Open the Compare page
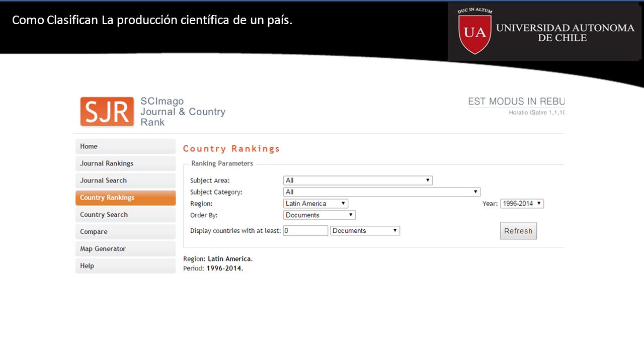Screen dimensions: 644x362 point(125,232)
